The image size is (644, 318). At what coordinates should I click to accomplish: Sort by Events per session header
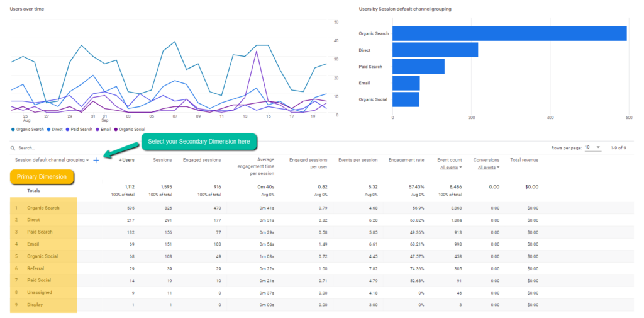tap(358, 160)
